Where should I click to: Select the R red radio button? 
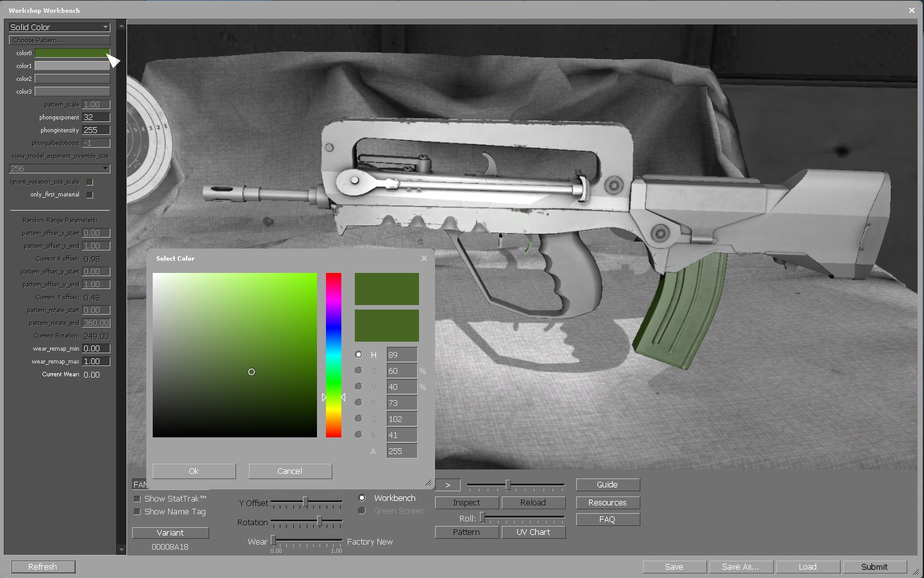[x=359, y=403]
